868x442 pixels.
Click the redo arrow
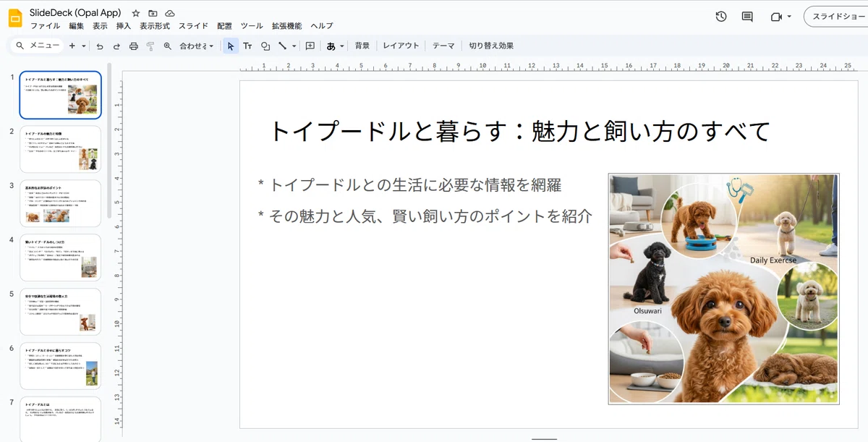116,46
